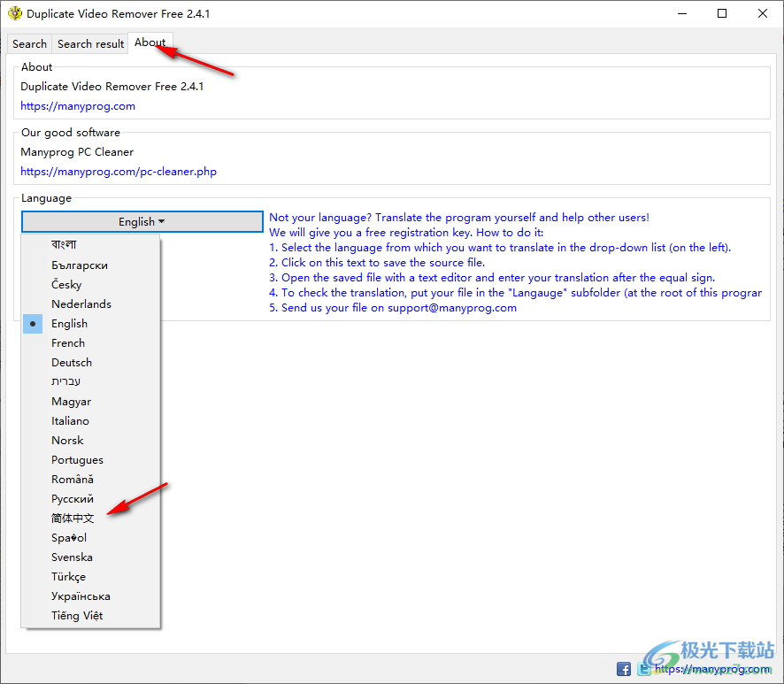Viewport: 784px width, 684px height.
Task: Select Česky language
Action: [x=91, y=285]
